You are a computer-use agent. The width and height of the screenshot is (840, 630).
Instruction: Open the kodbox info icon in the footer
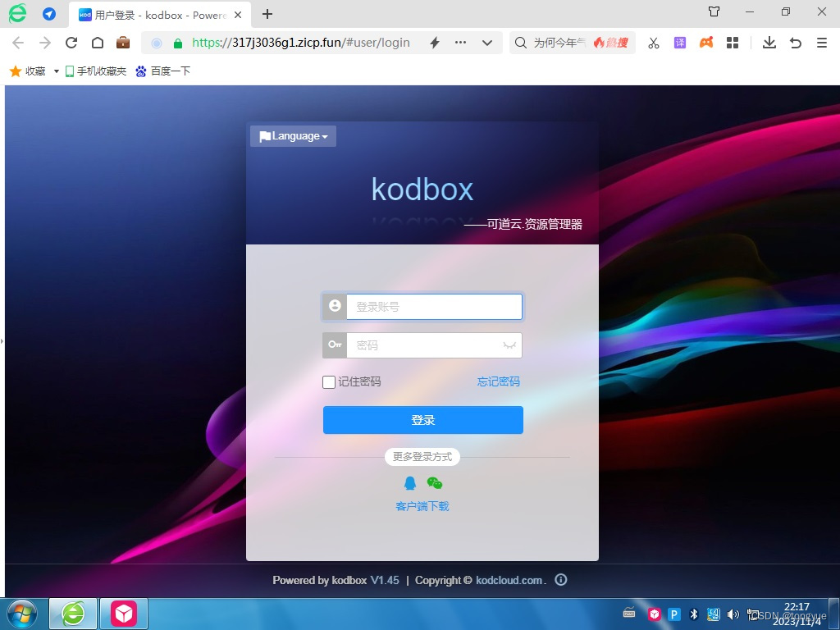point(561,580)
